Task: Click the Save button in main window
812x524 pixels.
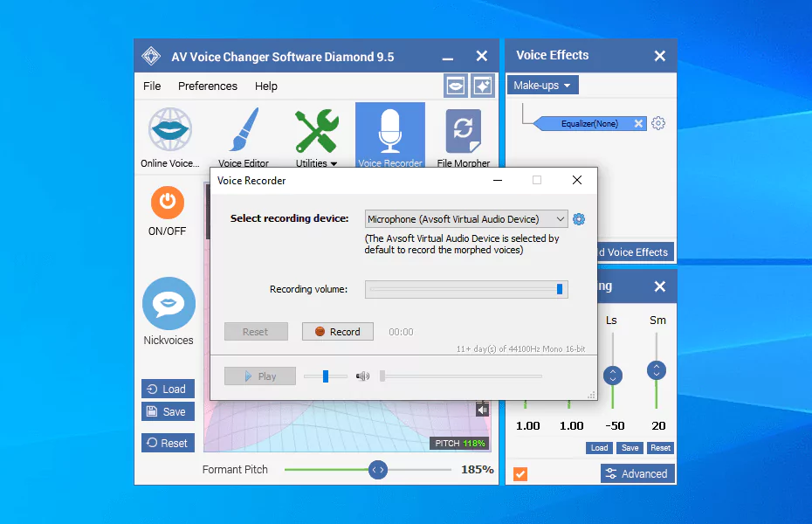Action: pos(168,411)
